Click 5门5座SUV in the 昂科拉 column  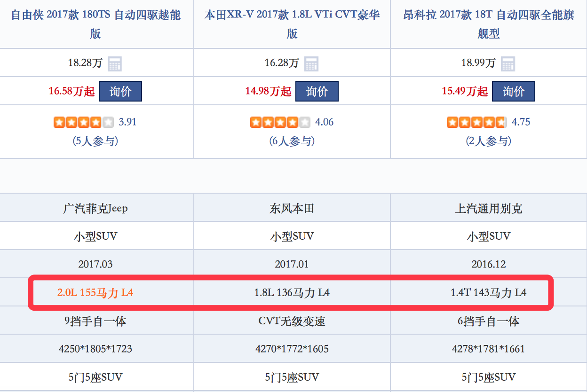click(489, 377)
